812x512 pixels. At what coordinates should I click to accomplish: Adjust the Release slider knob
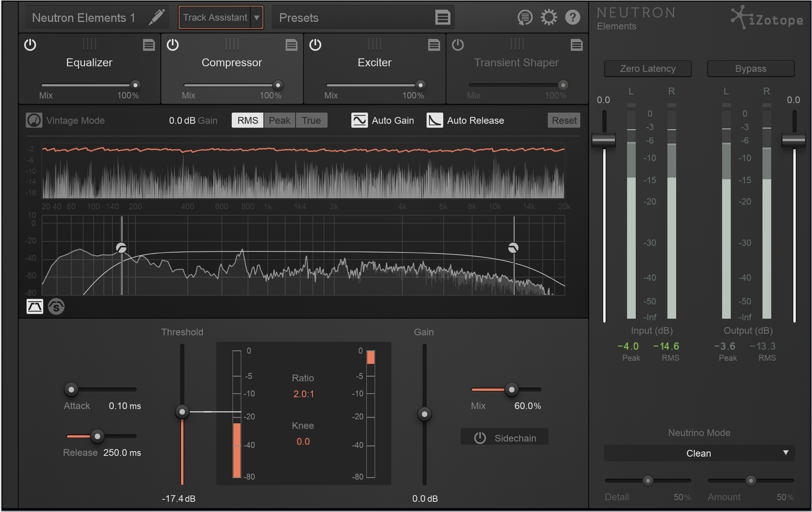point(97,436)
